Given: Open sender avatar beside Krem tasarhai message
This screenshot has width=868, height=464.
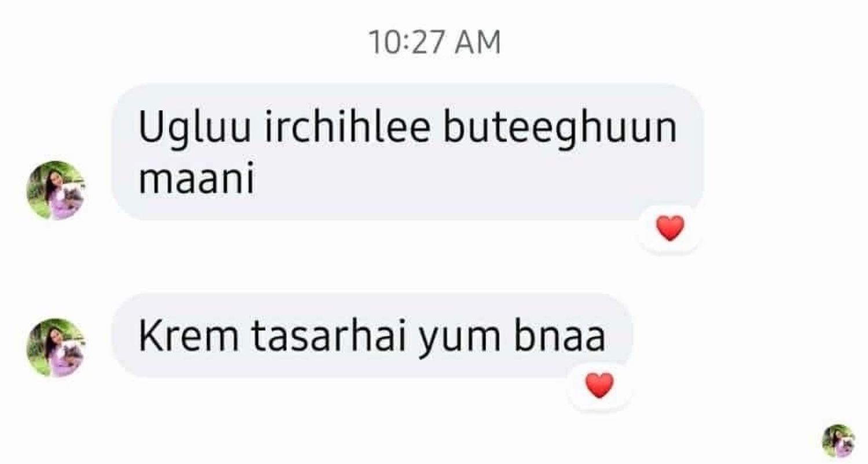Looking at the screenshot, I should (x=56, y=348).
